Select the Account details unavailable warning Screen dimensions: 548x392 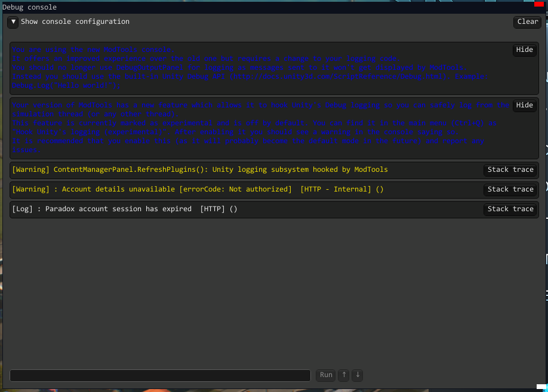point(197,190)
